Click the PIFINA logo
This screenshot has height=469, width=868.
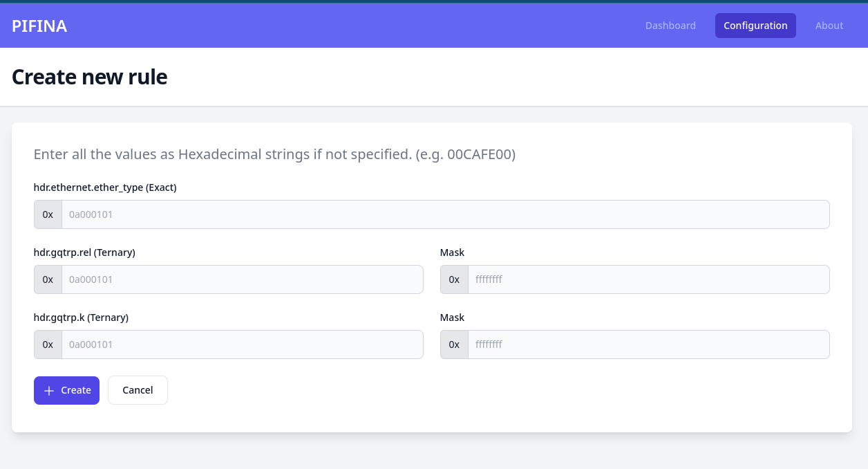point(39,26)
